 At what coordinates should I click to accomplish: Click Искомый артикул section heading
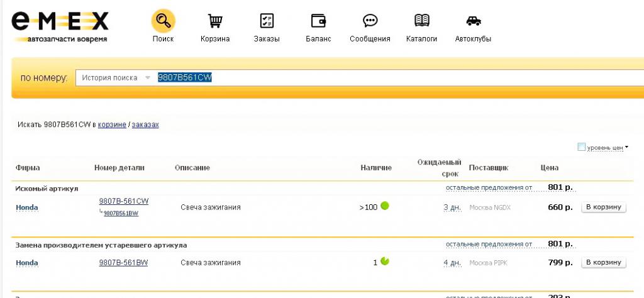(47, 189)
